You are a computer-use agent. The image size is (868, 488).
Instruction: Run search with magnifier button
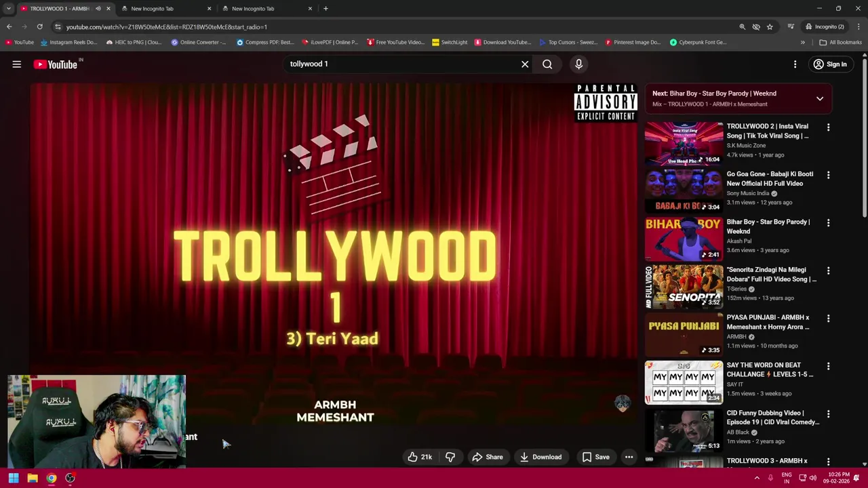[x=547, y=64]
